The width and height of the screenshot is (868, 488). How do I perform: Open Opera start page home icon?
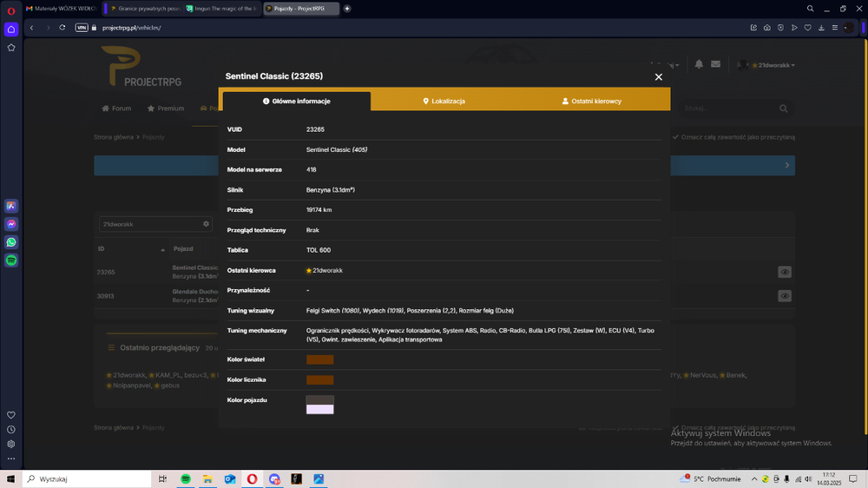11,30
